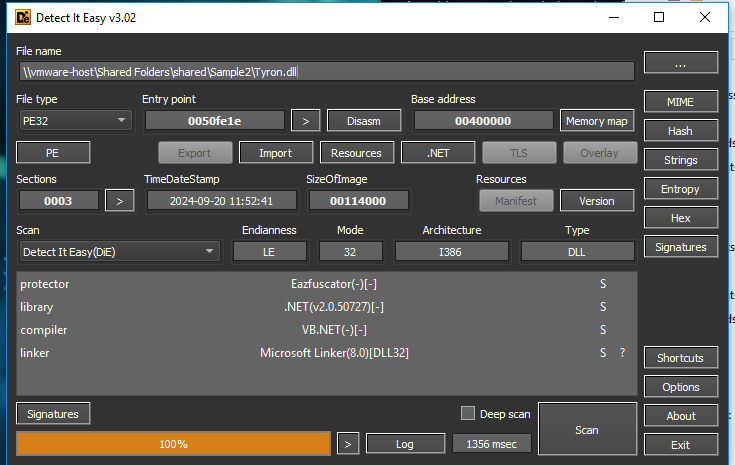Image resolution: width=735 pixels, height=465 pixels.
Task: Jump to entry point with arrow button
Action: [x=306, y=121]
